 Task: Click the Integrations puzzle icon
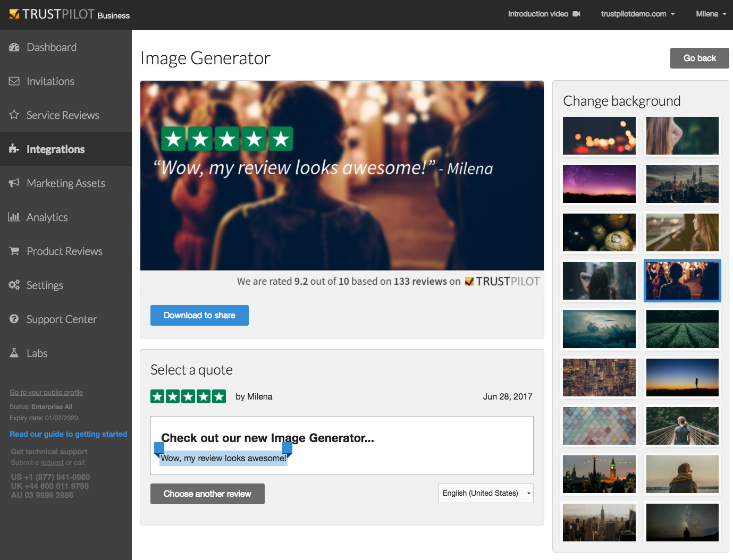tap(14, 149)
